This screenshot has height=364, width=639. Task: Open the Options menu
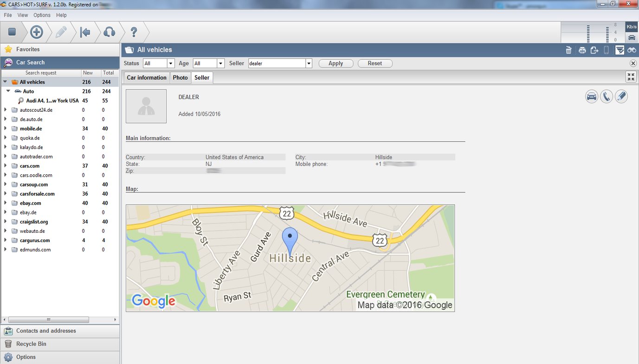coord(42,15)
